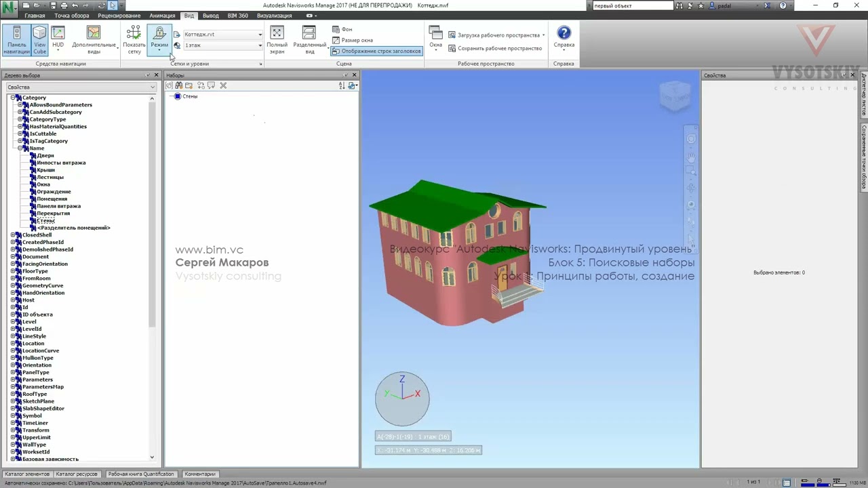Open the Вывод ribbon tab
This screenshot has height=488, width=868.
pyautogui.click(x=211, y=16)
